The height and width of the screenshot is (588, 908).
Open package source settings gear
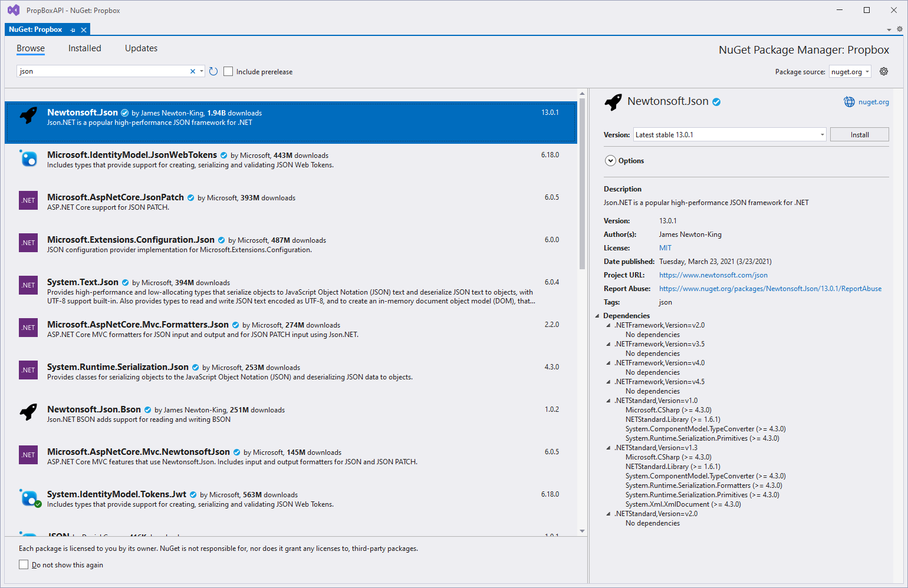884,71
